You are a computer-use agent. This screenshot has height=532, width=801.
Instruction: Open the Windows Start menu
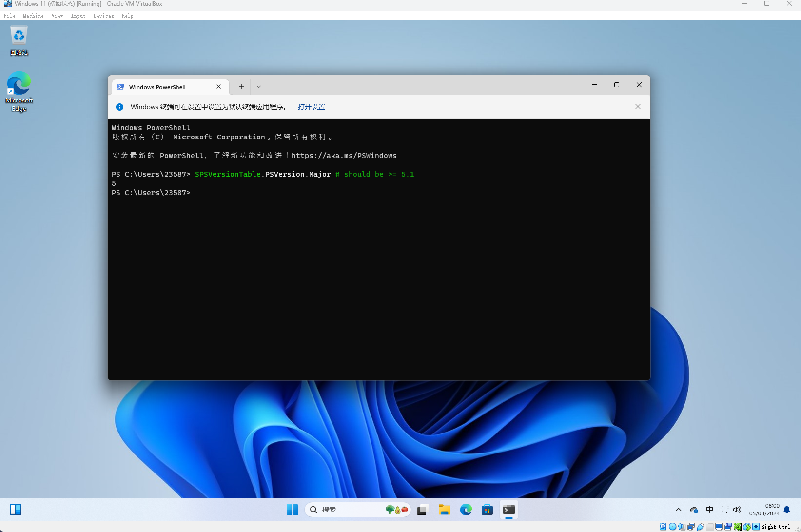[x=292, y=510]
